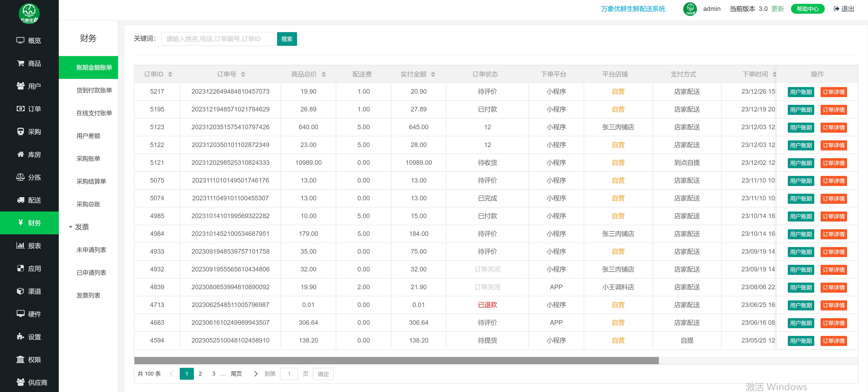The width and height of the screenshot is (868, 392).
Task: Sort table by 订单ID column arrows
Action: click(170, 74)
